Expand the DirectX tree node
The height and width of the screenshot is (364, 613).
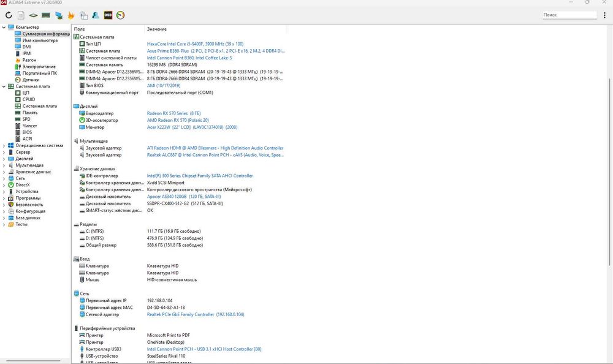[x=4, y=185]
